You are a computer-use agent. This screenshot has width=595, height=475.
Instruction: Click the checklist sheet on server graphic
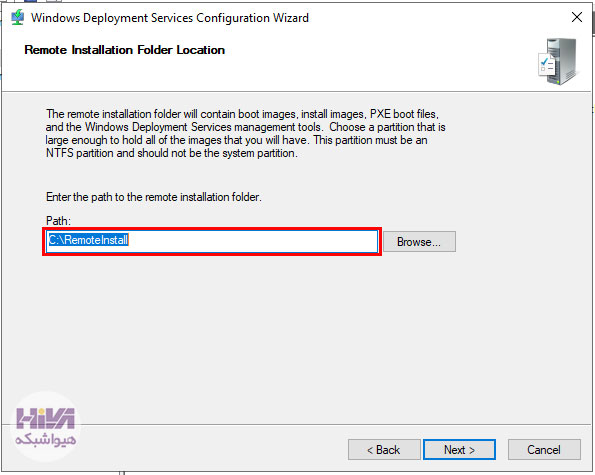547,64
